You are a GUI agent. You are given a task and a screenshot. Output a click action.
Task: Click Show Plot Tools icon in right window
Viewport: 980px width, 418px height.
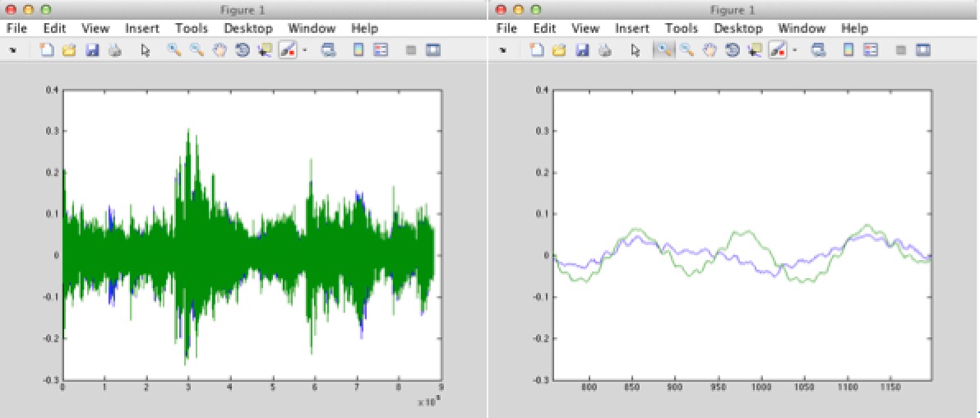[x=923, y=51]
